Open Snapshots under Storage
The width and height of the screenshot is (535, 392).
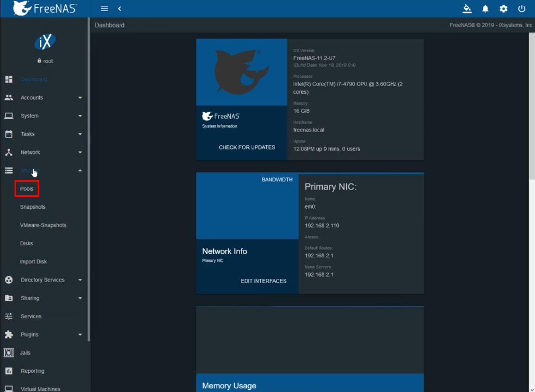coord(33,207)
